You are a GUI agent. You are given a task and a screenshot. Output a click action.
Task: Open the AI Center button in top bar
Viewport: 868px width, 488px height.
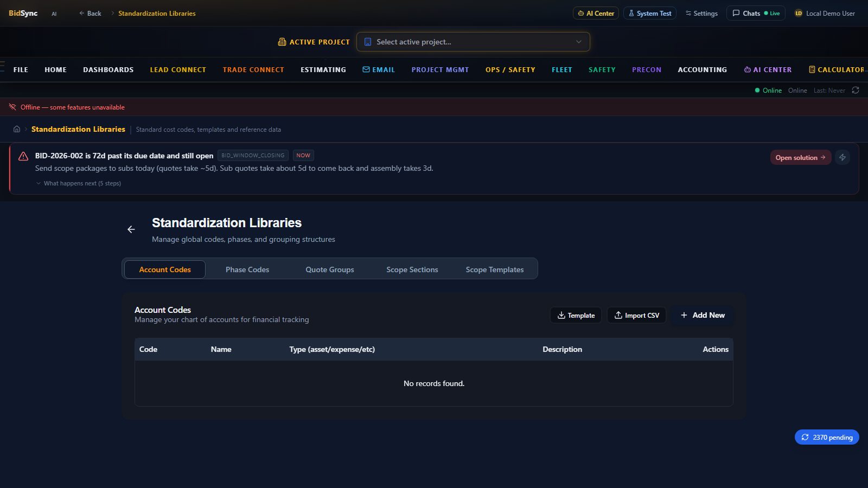tap(596, 13)
